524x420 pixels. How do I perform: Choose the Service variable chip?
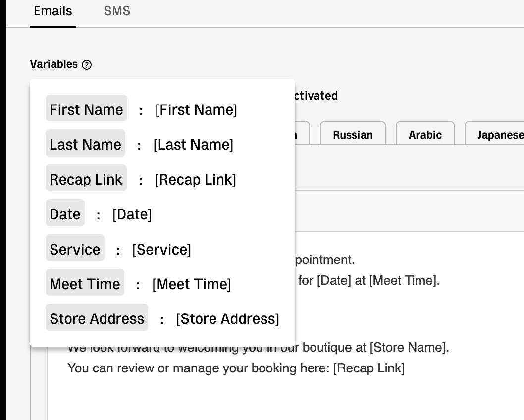pyautogui.click(x=75, y=249)
